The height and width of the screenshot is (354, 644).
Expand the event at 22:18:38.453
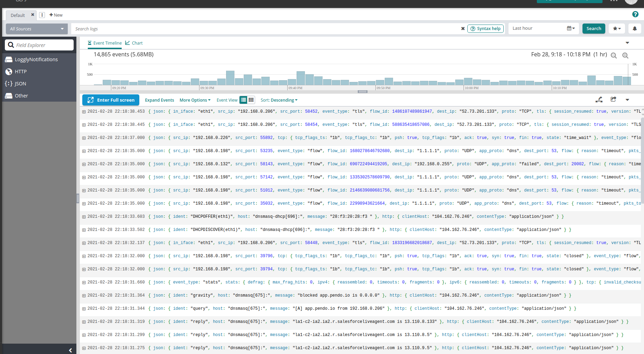coord(84,112)
